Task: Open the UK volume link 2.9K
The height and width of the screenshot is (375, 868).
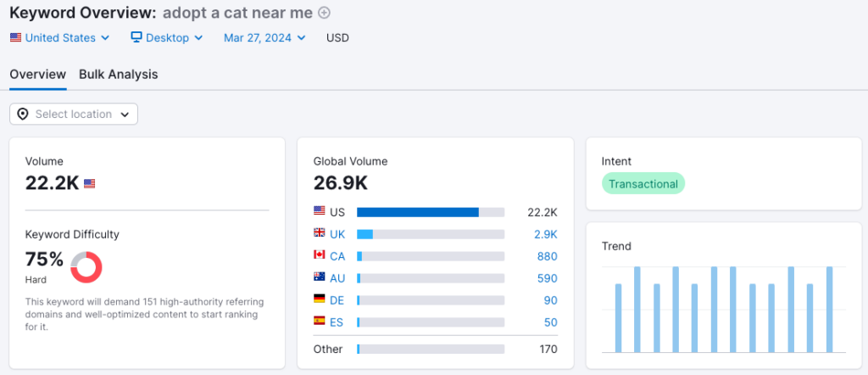Action: click(x=546, y=233)
